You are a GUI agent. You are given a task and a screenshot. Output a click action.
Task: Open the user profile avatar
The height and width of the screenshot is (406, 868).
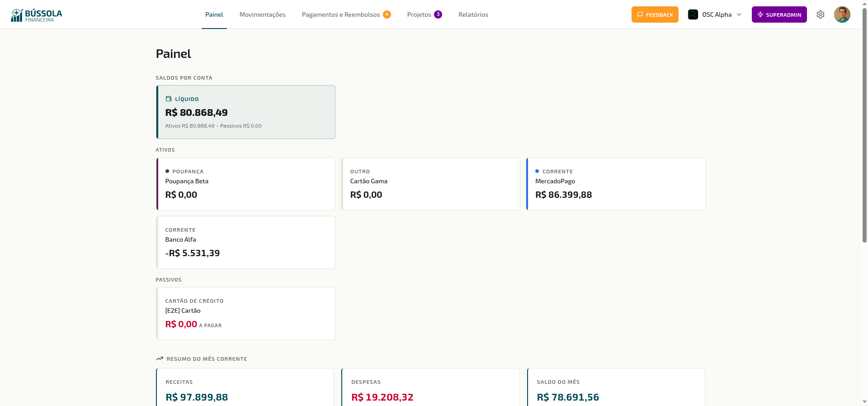(x=842, y=14)
